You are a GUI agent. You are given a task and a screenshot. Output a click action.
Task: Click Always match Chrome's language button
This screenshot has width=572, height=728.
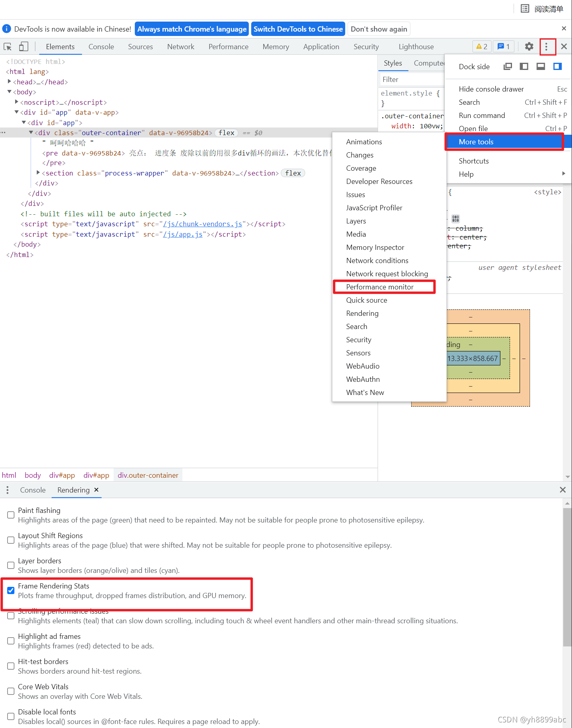tap(192, 29)
